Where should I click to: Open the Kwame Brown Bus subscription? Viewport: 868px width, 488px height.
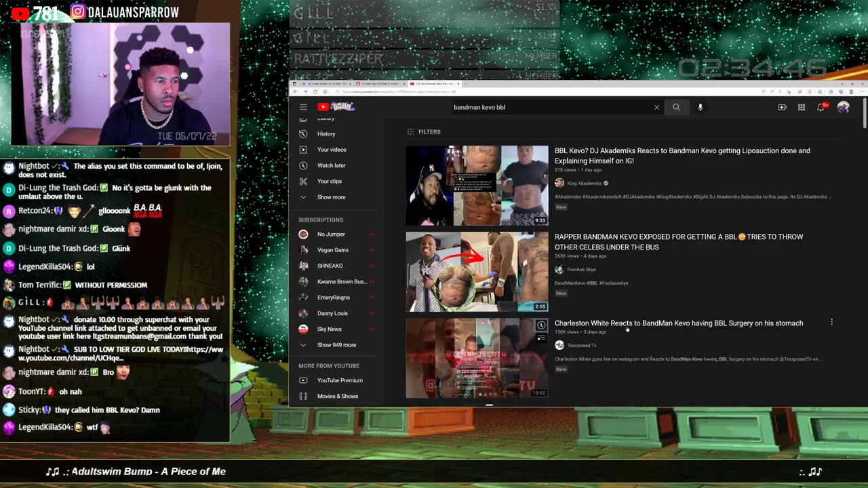tap(337, 281)
